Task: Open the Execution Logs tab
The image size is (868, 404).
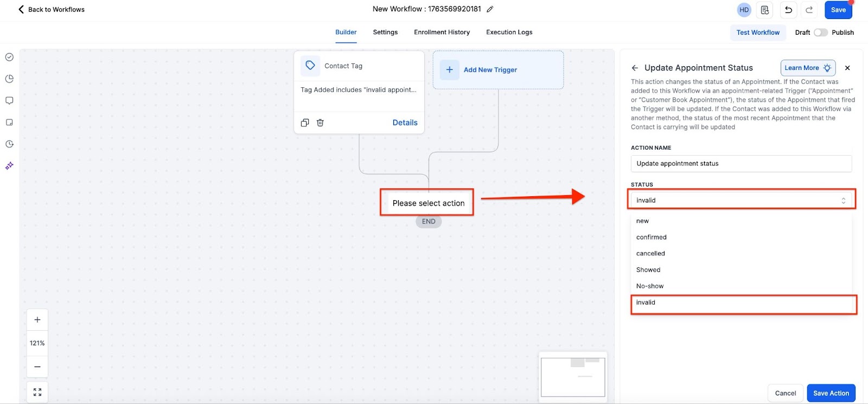Action: 509,32
